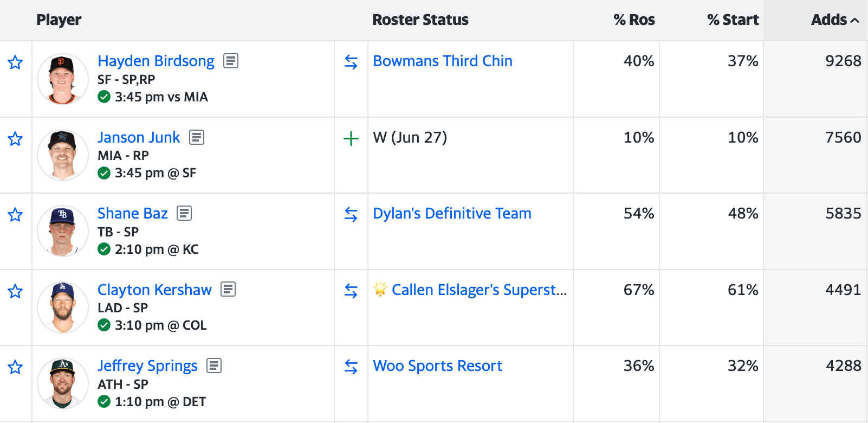Add Janson Junk with plus icon
This screenshot has width=868, height=423.
351,139
